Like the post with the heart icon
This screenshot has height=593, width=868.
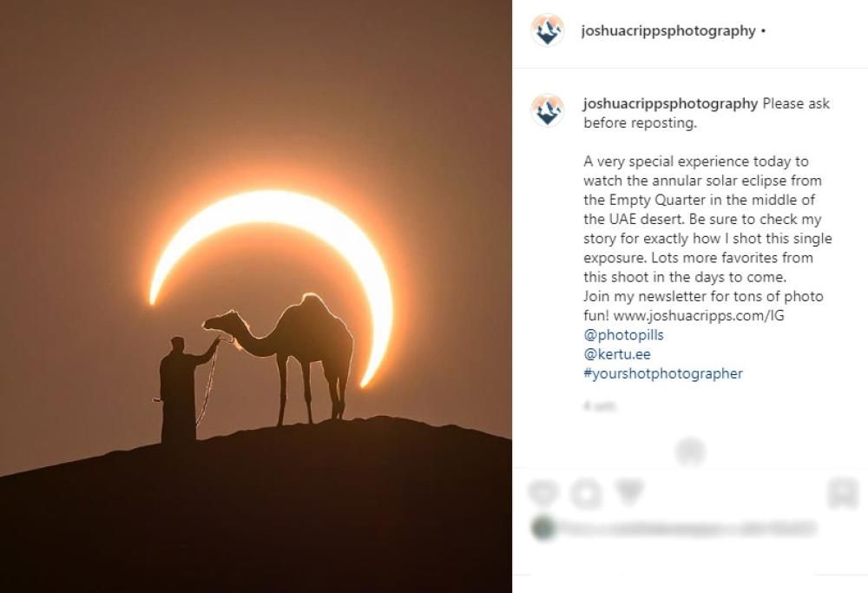pos(543,493)
